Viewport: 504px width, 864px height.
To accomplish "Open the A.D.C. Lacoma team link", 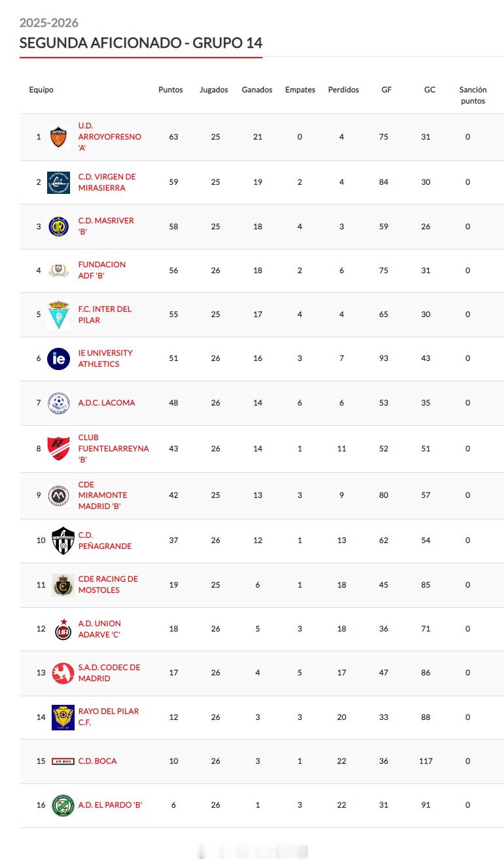I will tap(107, 403).
